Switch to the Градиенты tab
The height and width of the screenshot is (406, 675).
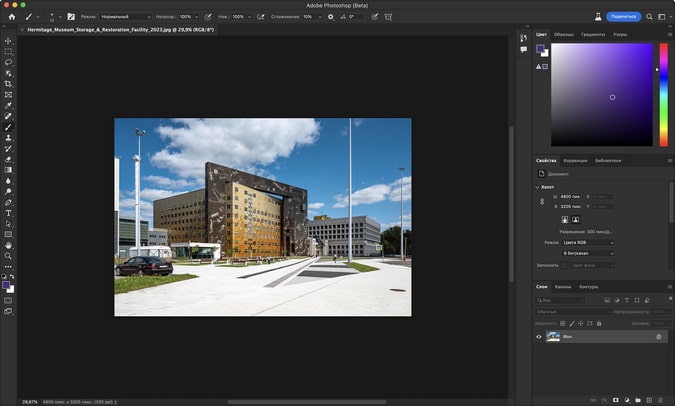[x=593, y=34]
